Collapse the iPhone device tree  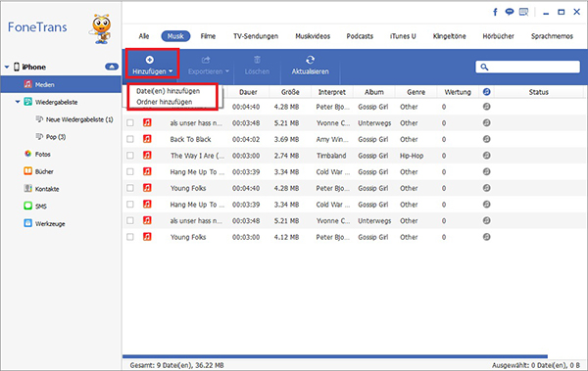click(x=7, y=68)
